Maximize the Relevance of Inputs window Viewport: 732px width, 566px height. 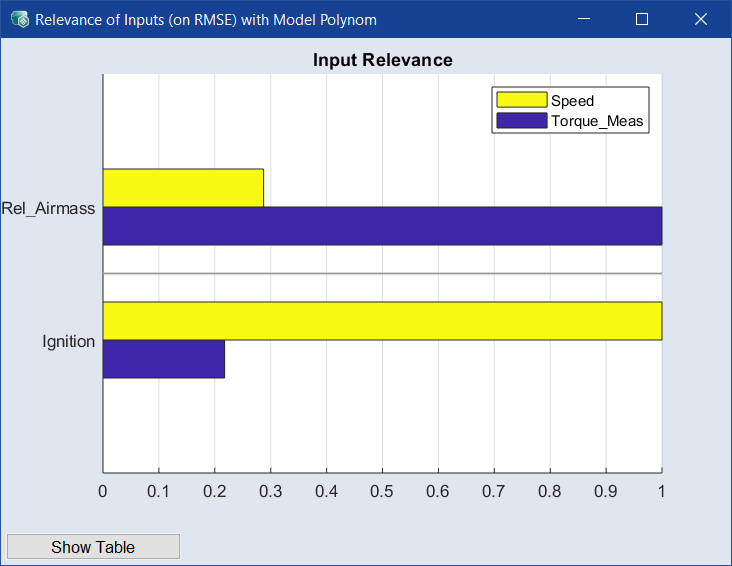pos(642,19)
